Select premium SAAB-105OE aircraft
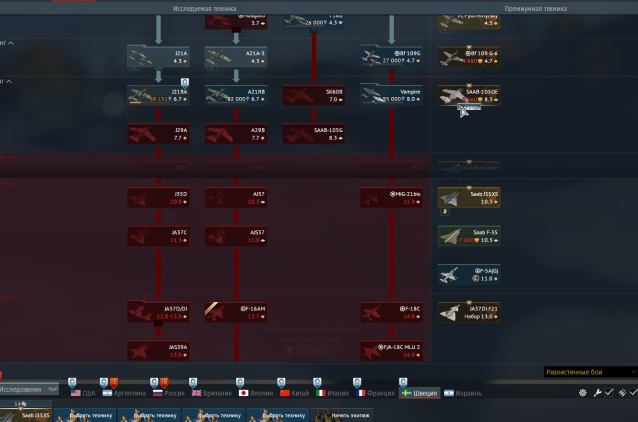The width and height of the screenshot is (638, 422). coord(469,95)
